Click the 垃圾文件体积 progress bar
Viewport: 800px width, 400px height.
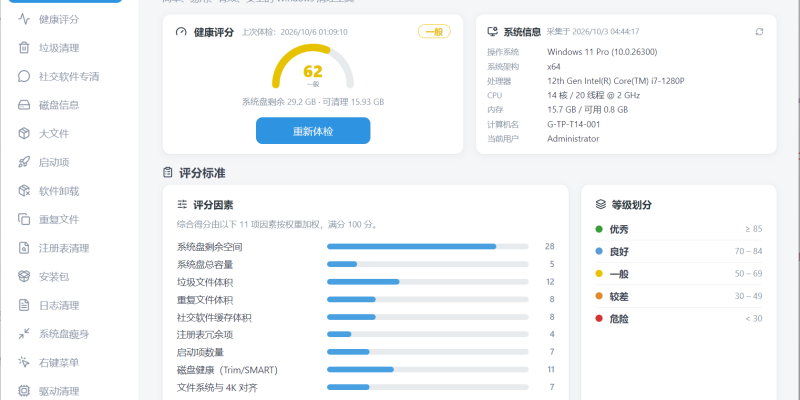pos(428,282)
